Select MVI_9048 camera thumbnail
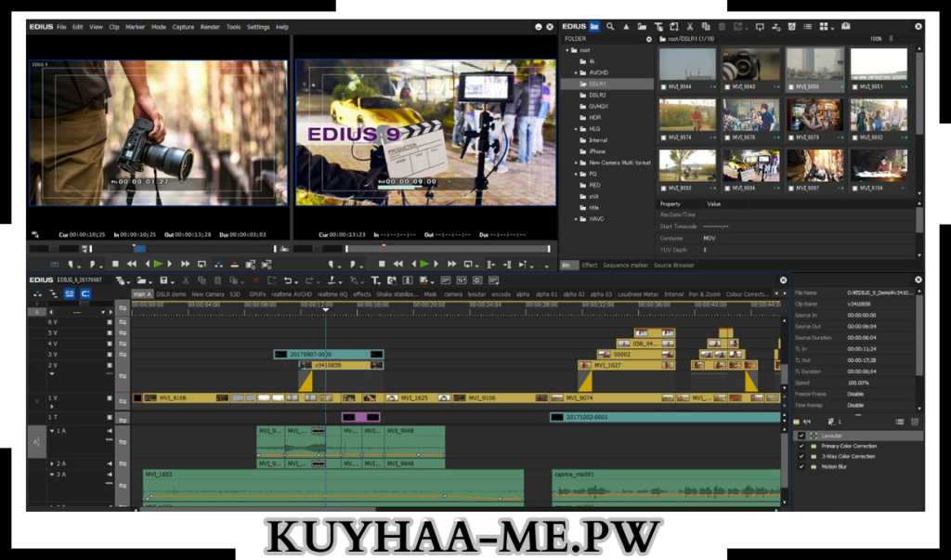This screenshot has width=951, height=560. click(750, 64)
